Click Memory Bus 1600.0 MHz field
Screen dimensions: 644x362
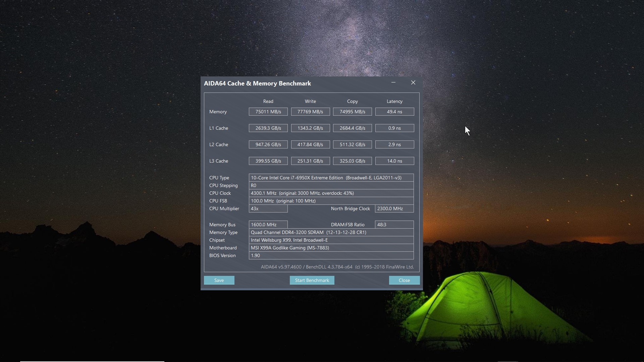[268, 225]
